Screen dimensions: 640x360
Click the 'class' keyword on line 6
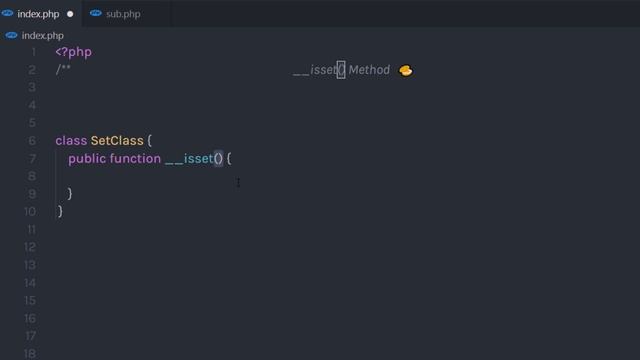point(71,141)
